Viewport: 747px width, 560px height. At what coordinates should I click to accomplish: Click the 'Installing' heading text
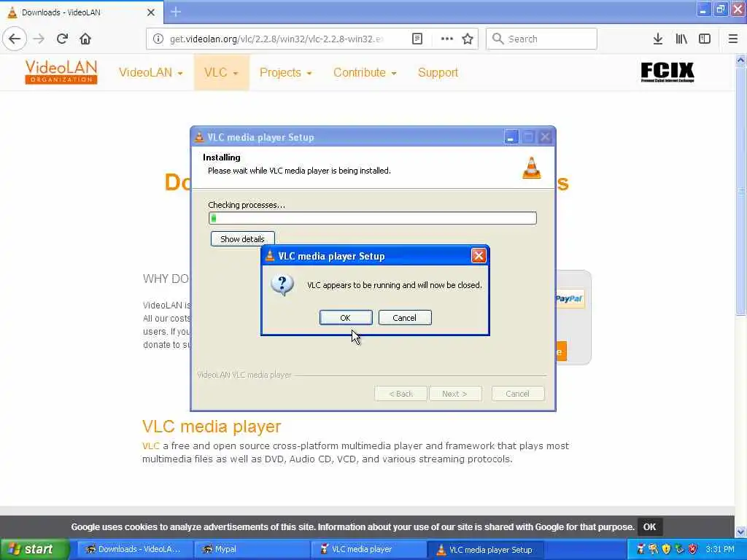click(x=222, y=157)
